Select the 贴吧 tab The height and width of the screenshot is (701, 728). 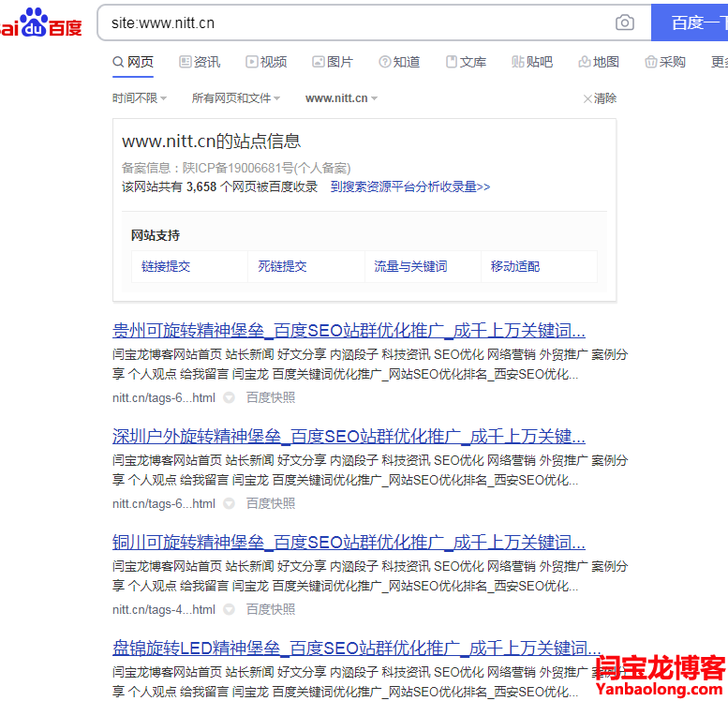[x=532, y=62]
